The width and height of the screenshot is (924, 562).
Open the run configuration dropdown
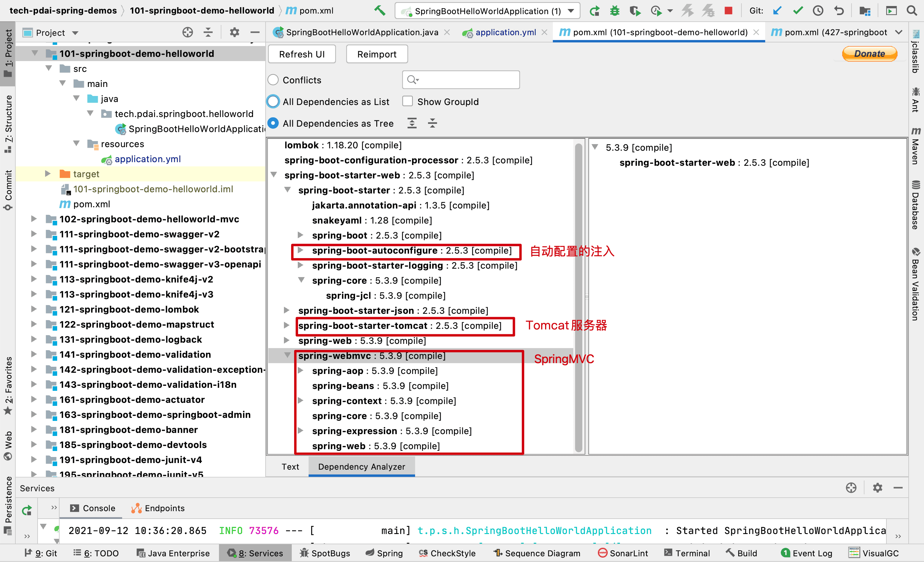571,11
